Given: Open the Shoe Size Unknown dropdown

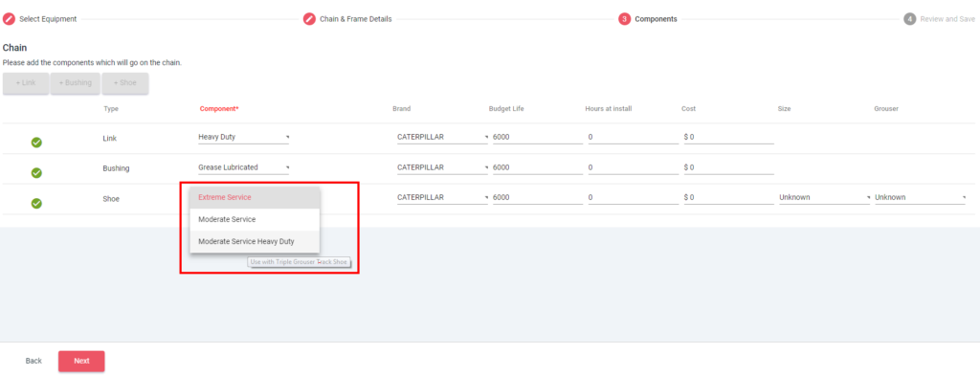Looking at the screenshot, I should [824, 197].
